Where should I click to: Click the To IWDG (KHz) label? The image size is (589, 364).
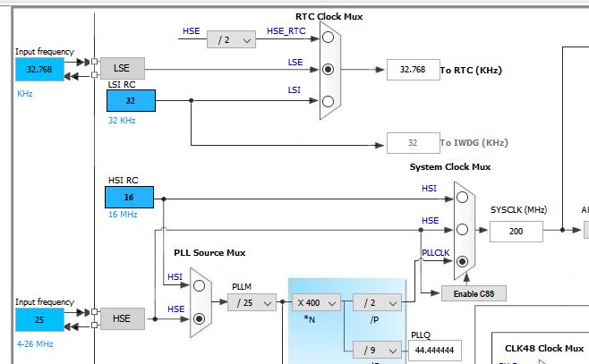tap(474, 143)
